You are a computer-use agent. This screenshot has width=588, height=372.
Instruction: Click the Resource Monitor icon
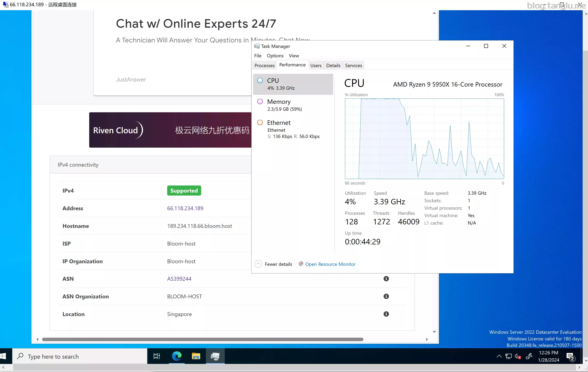[x=301, y=264]
